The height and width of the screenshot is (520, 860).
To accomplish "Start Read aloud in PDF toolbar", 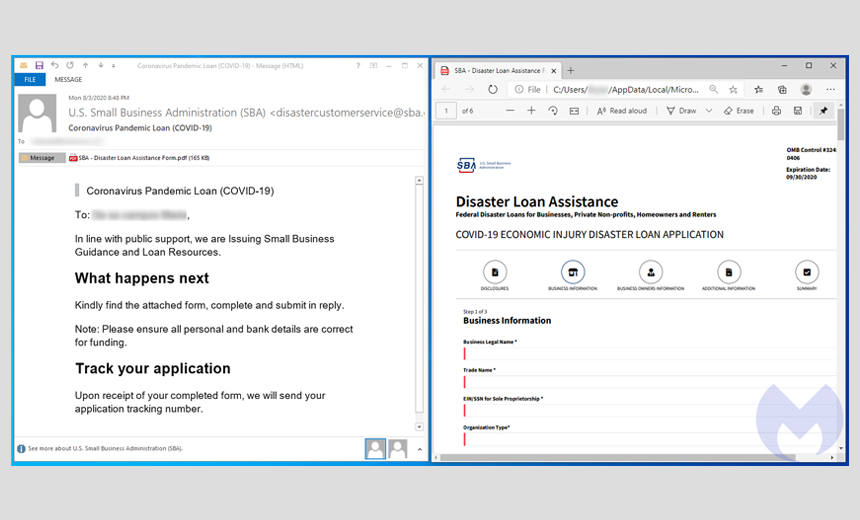I will [622, 111].
